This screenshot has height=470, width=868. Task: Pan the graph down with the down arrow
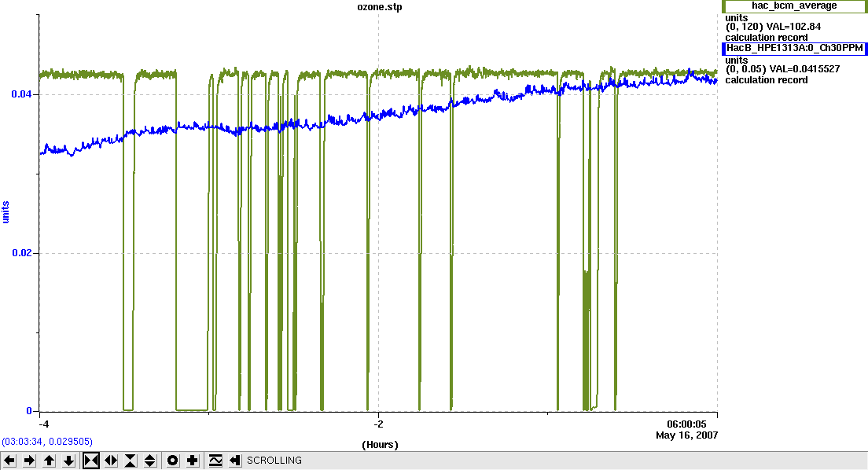68,461
